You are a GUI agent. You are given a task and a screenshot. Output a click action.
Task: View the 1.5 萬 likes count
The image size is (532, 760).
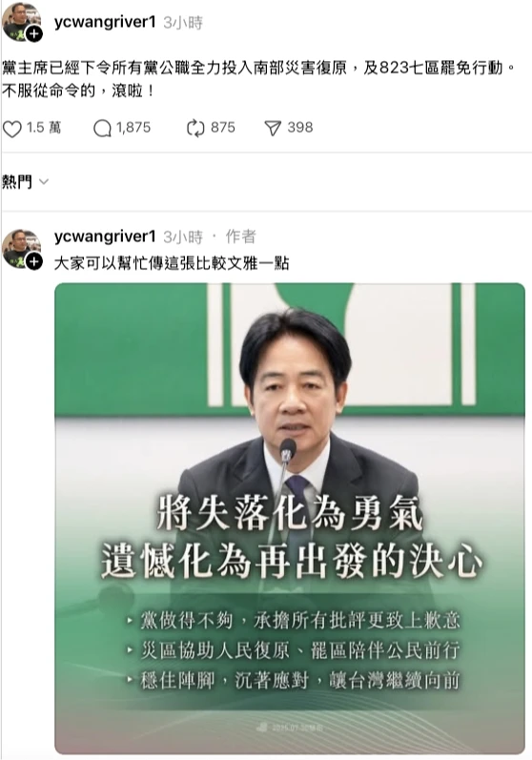click(x=44, y=128)
